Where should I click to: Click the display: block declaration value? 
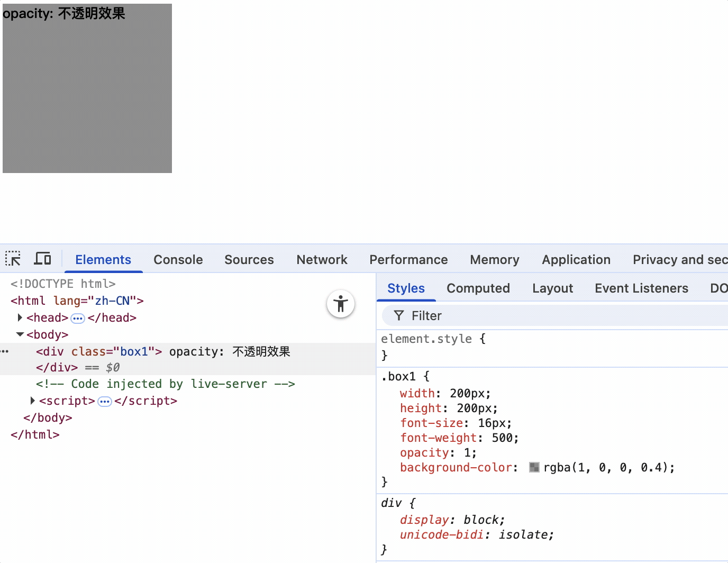click(x=481, y=520)
